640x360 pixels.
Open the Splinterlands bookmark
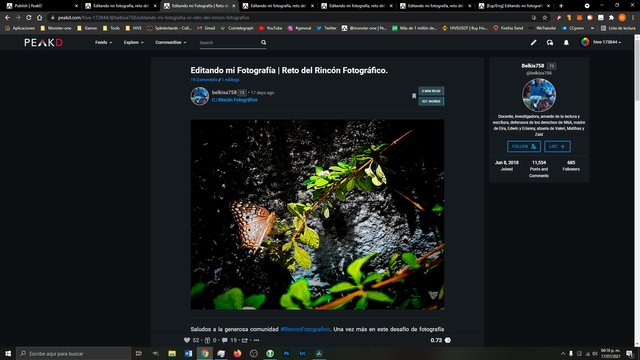(x=169, y=28)
